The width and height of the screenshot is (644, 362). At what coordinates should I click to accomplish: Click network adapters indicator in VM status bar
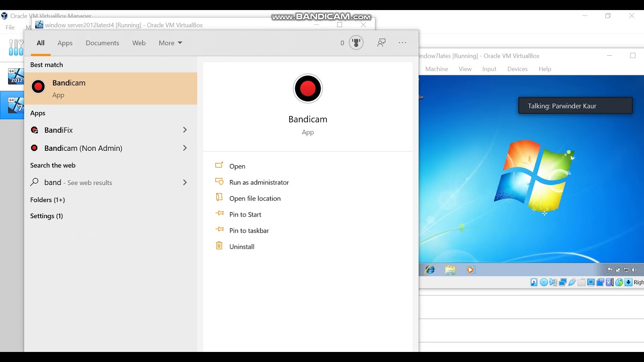point(563,282)
